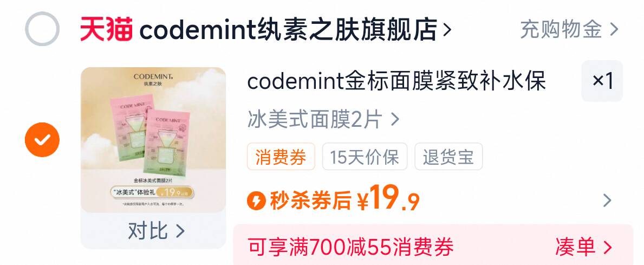Open the codemint金标面膜 product title

point(396,82)
